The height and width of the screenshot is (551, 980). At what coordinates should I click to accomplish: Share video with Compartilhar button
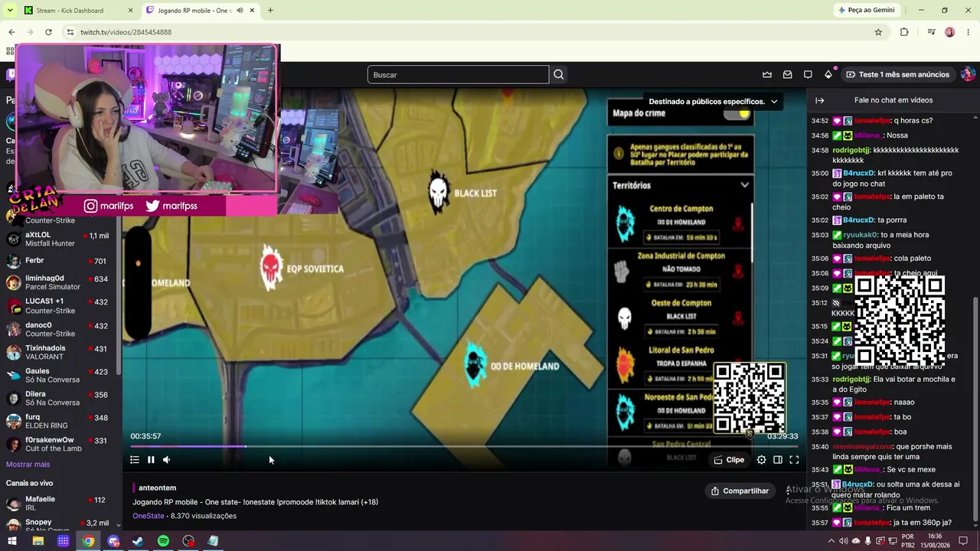coord(740,491)
